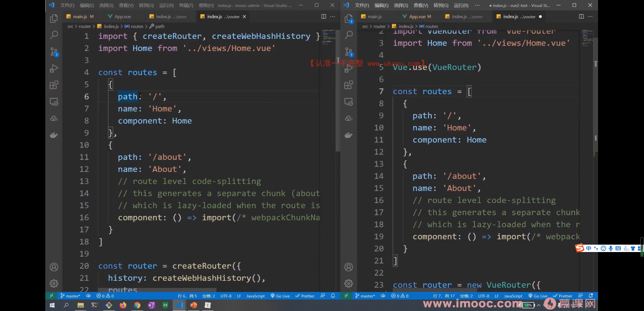Open Accounts icon in left window

[x=54, y=267]
